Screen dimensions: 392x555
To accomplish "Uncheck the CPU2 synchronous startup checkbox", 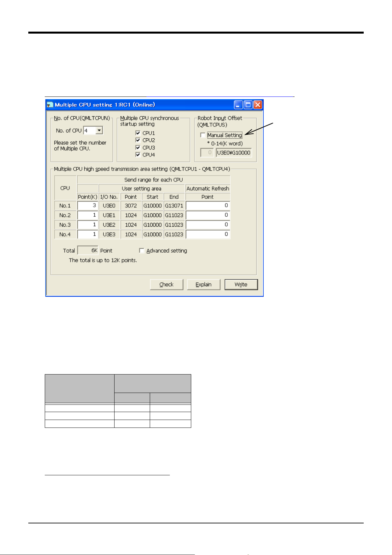I will tap(138, 140).
